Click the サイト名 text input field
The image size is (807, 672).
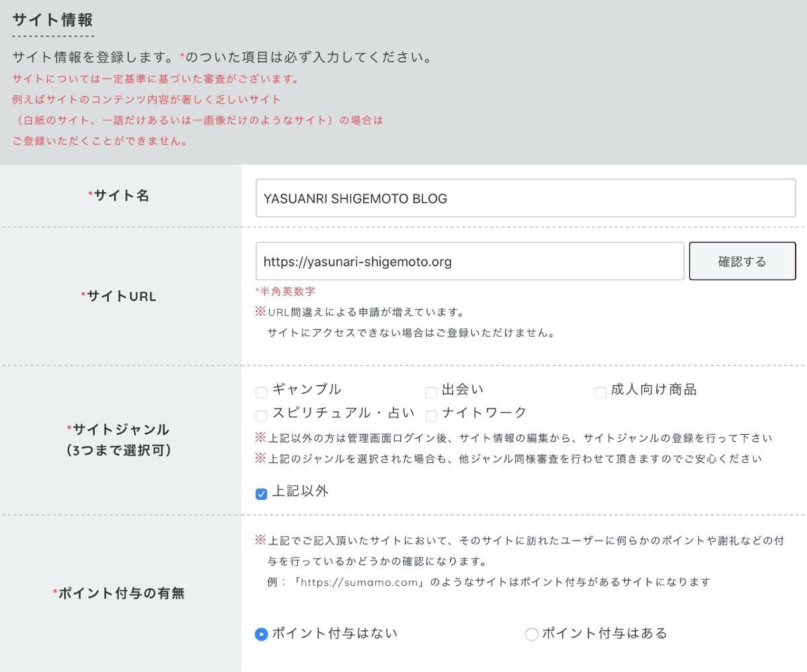525,198
